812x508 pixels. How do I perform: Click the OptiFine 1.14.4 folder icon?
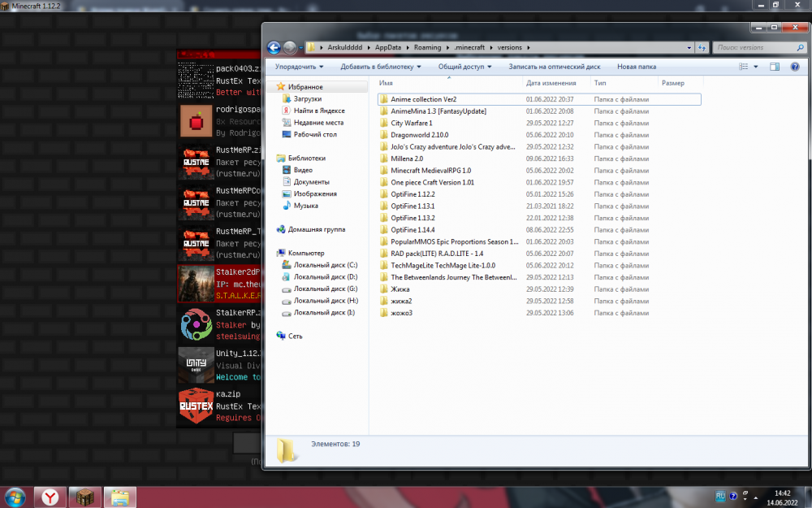384,230
